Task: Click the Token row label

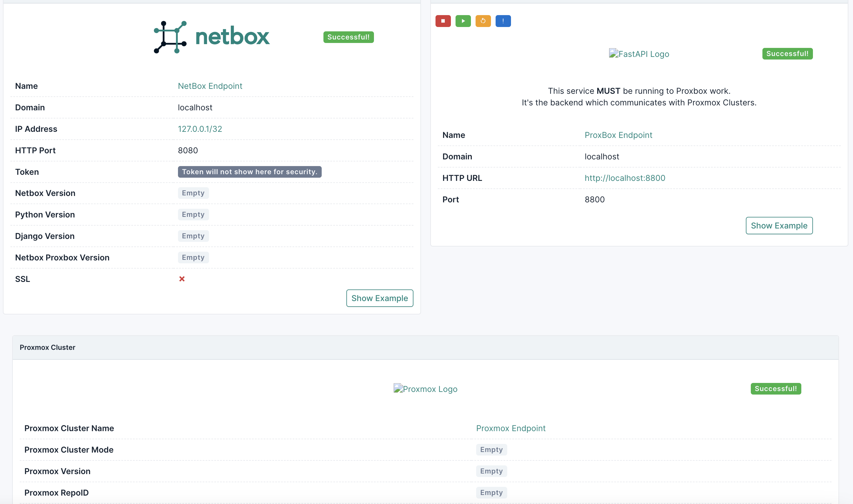Action: click(27, 172)
